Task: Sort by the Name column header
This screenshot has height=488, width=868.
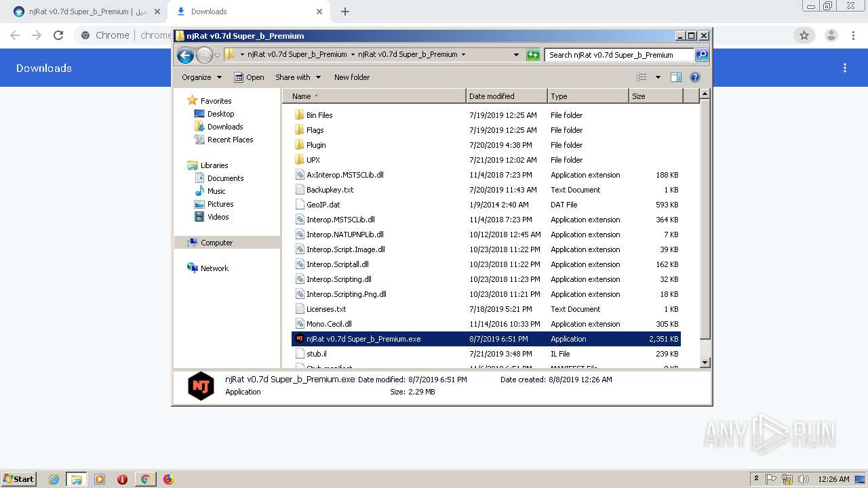Action: point(374,96)
